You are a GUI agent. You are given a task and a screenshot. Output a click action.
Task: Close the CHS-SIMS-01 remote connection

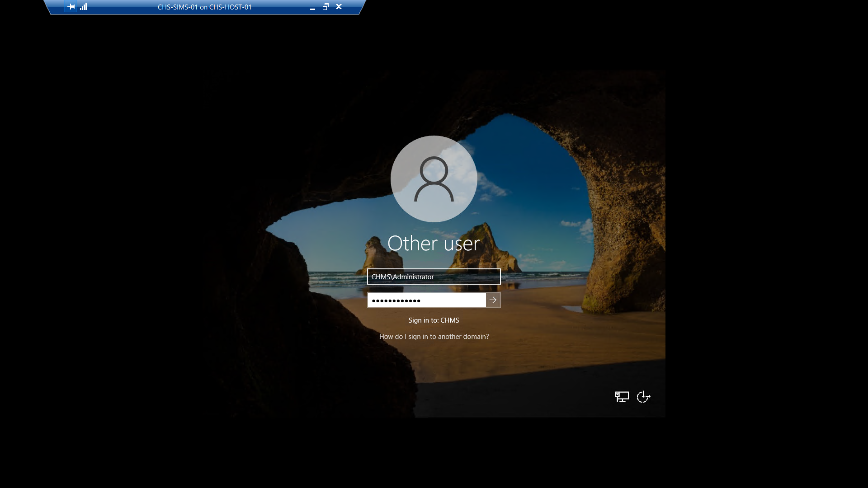(x=339, y=7)
